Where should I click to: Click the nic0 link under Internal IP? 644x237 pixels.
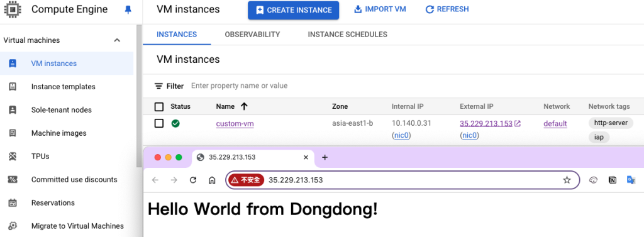point(402,135)
